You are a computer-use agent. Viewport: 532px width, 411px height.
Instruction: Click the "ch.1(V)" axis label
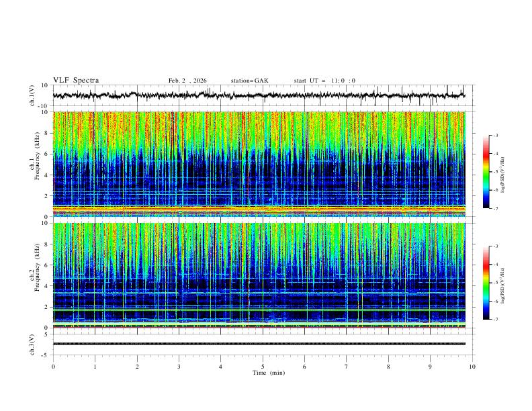pos(32,96)
